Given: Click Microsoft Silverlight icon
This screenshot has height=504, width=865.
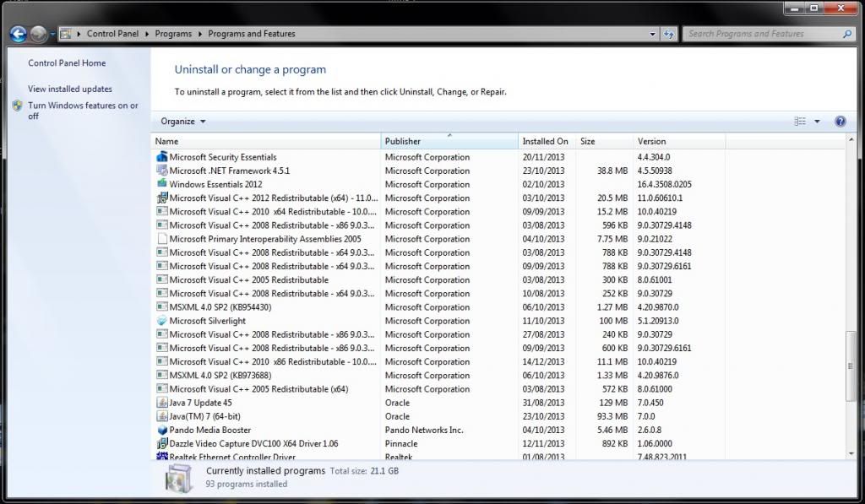Looking at the screenshot, I should pyautogui.click(x=161, y=320).
